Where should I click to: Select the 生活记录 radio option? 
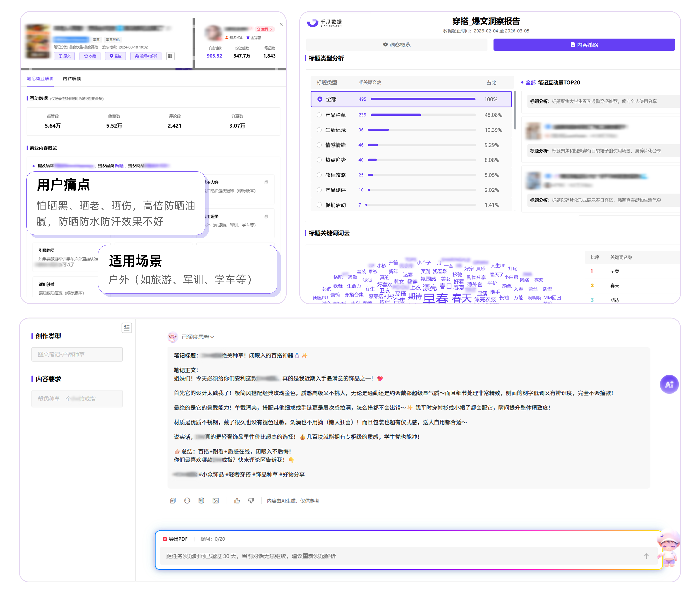tap(319, 130)
